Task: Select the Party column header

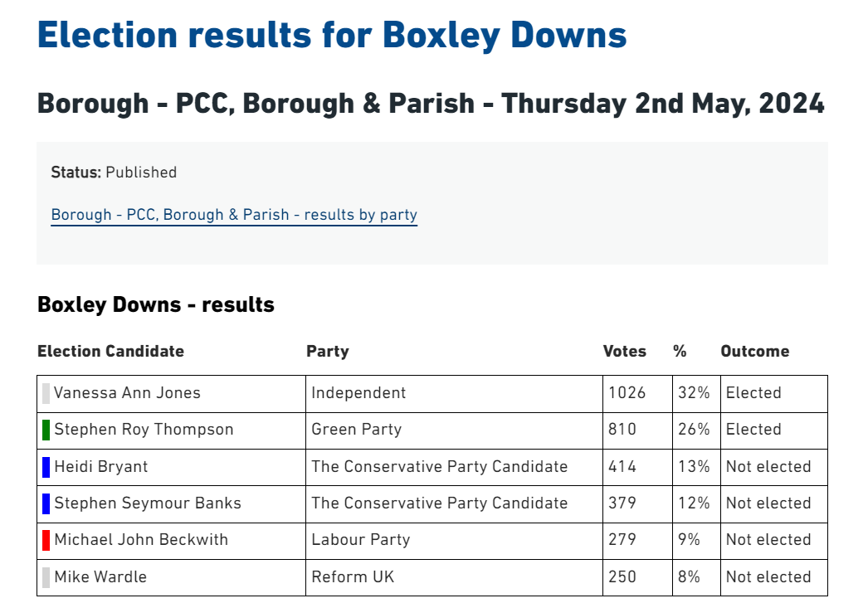Action: pos(328,352)
